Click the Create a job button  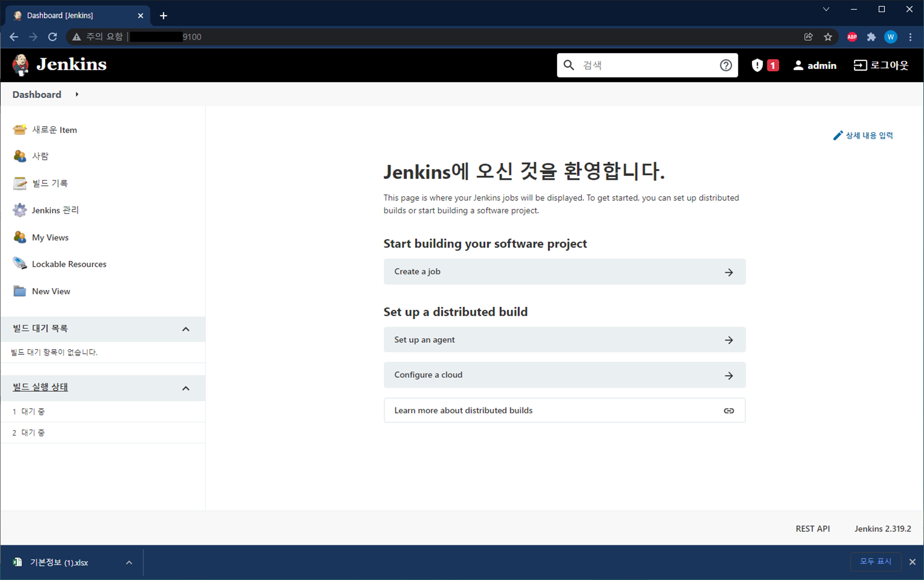[564, 272]
